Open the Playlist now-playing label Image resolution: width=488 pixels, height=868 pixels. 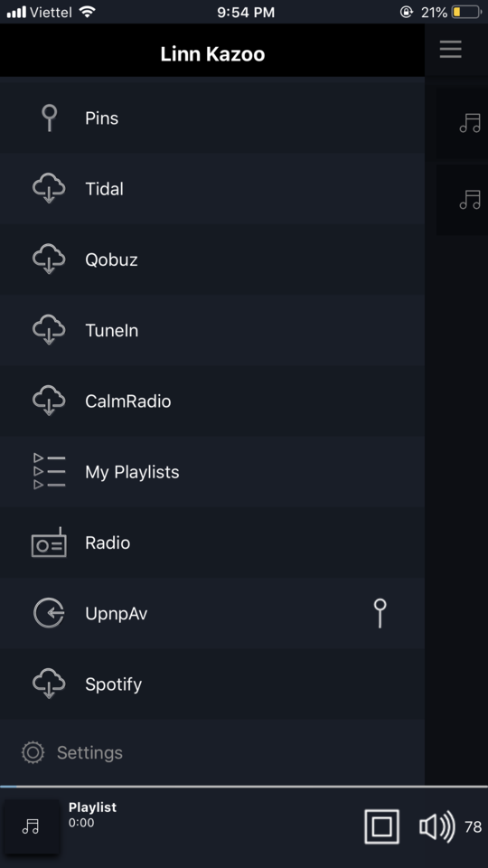click(x=92, y=807)
